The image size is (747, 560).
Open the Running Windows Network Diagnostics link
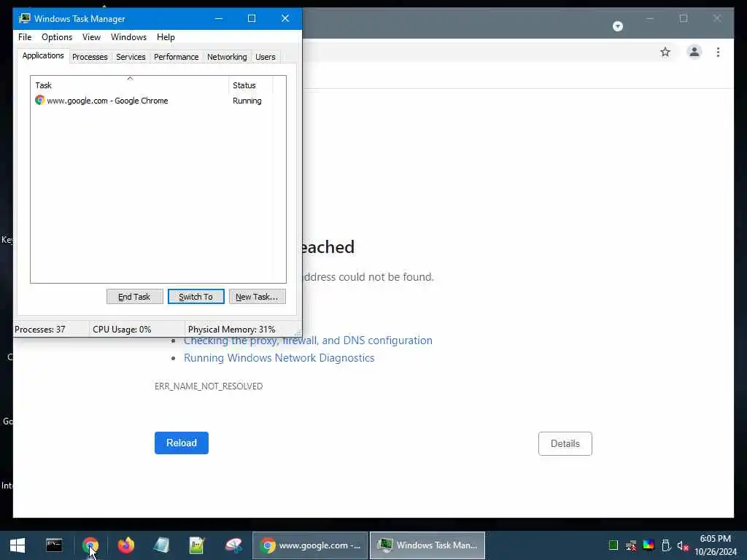pos(279,357)
